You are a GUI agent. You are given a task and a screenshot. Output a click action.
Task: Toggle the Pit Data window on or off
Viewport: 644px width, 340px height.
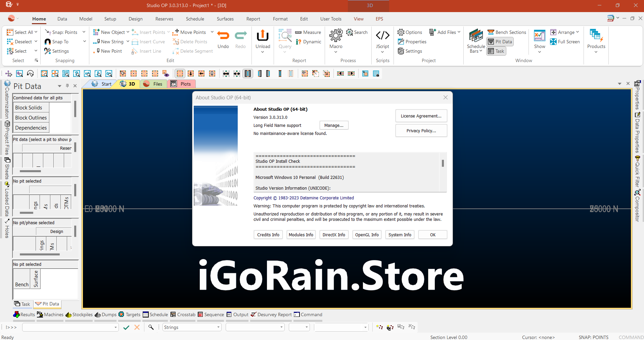pyautogui.click(x=499, y=41)
